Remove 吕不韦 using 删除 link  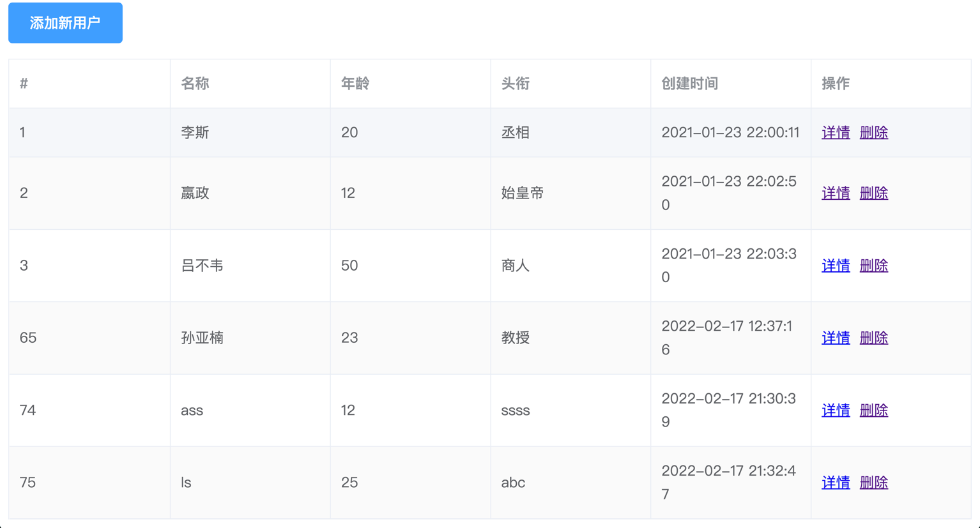pos(874,266)
